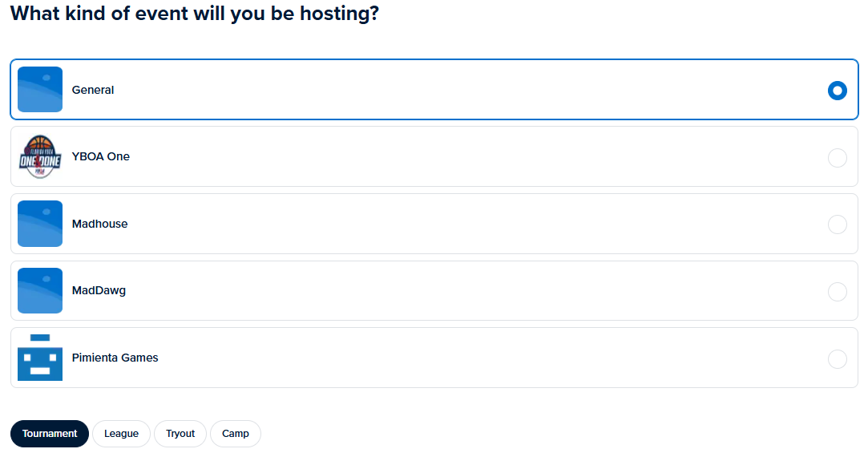Click the Madhouse blue placeholder icon
This screenshot has width=868, height=453.
coord(40,224)
